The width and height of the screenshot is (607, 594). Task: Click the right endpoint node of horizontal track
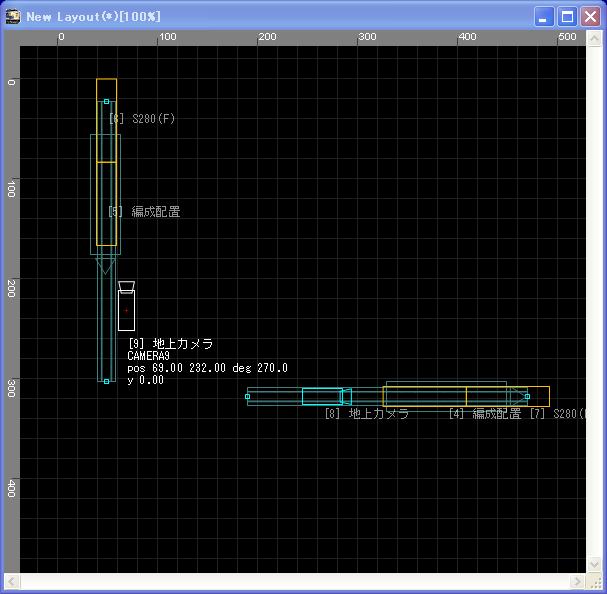pyautogui.click(x=527, y=396)
